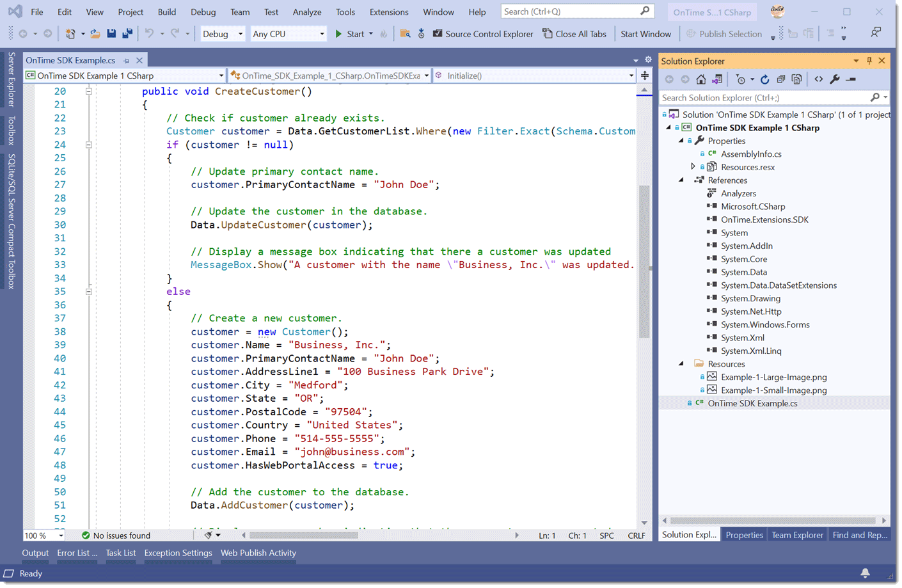
Task: Split the editor window with splitter icon
Action: pyautogui.click(x=645, y=75)
